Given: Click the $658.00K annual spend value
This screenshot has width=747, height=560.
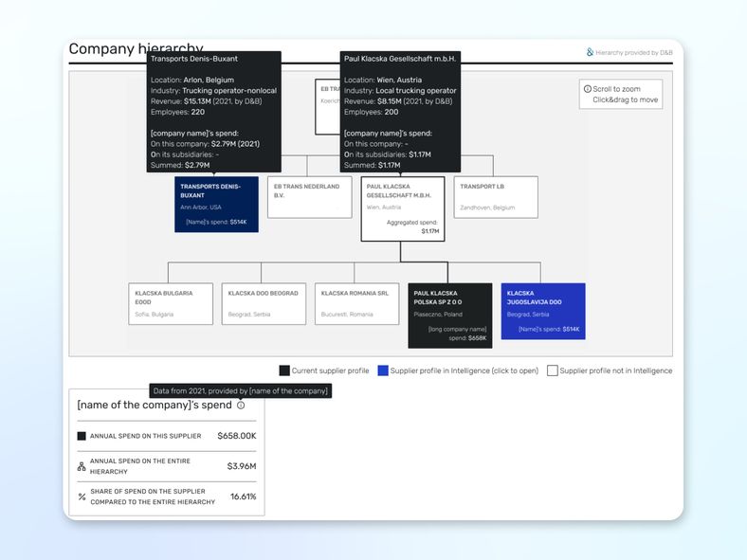Looking at the screenshot, I should [x=237, y=436].
